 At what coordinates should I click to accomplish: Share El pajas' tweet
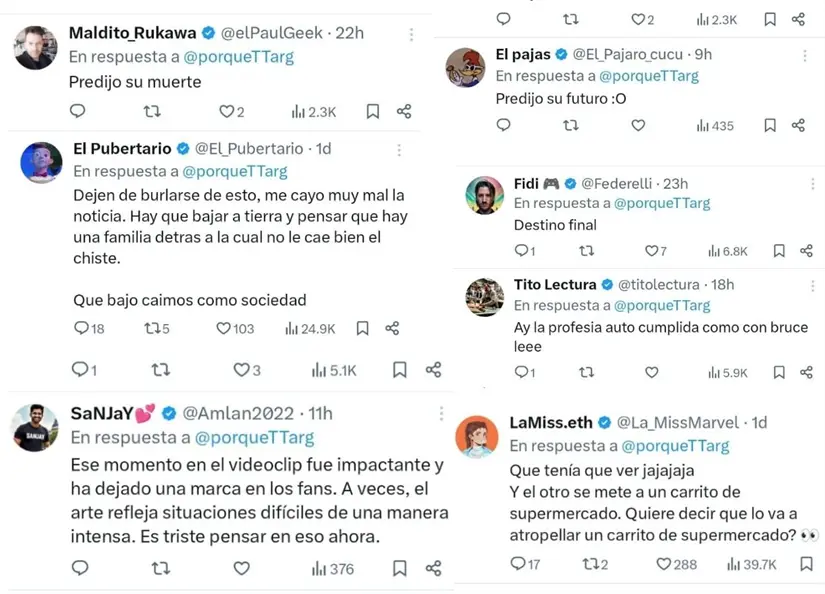click(x=798, y=126)
